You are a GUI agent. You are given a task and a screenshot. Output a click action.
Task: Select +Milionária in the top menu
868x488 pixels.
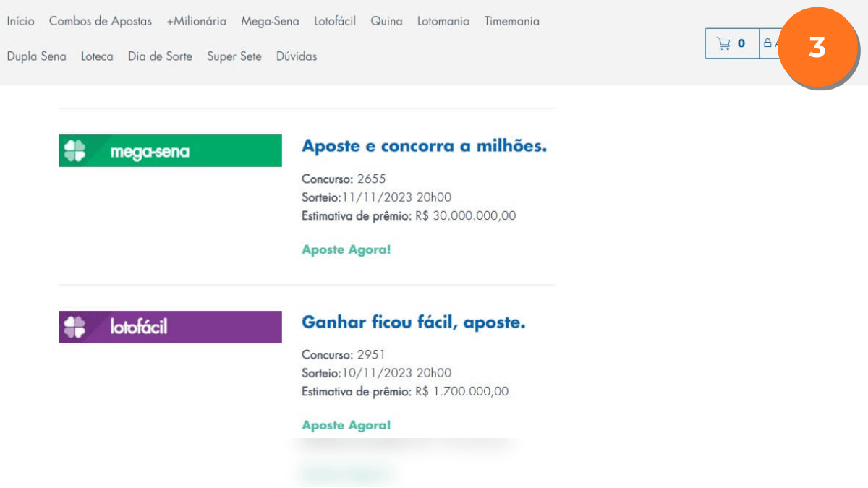pyautogui.click(x=196, y=22)
